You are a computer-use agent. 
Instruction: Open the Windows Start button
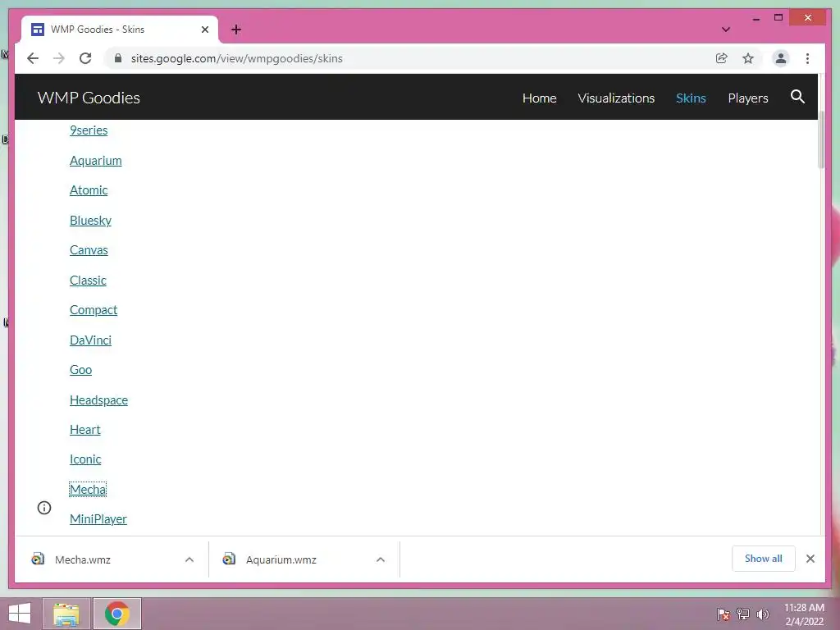pos(20,614)
